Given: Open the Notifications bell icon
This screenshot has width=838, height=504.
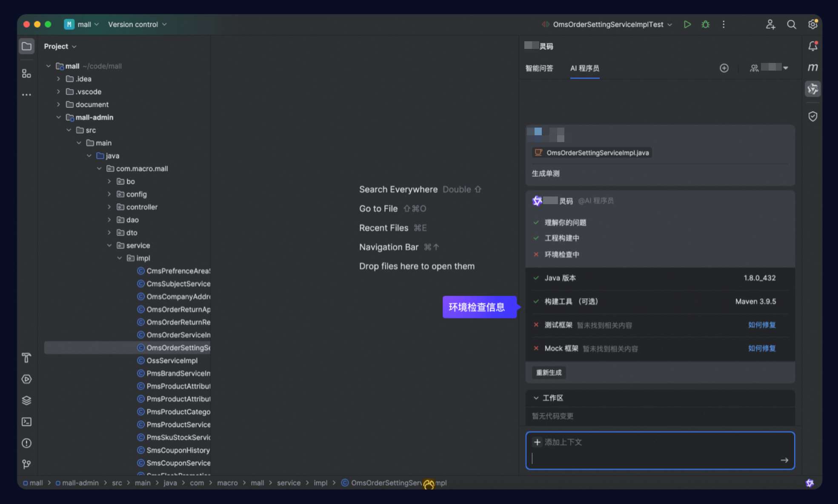Looking at the screenshot, I should [x=812, y=46].
